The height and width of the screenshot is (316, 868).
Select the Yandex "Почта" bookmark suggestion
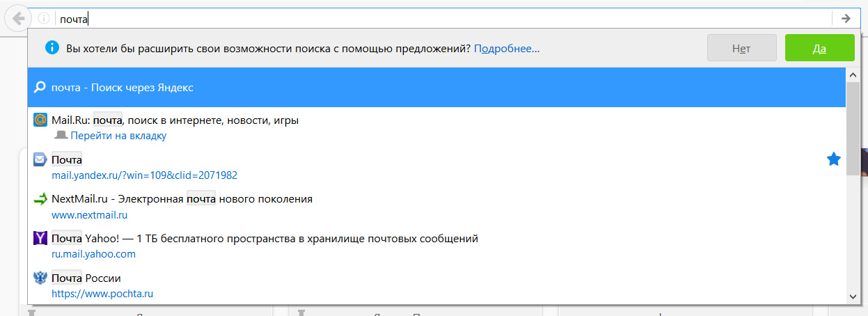(x=436, y=166)
